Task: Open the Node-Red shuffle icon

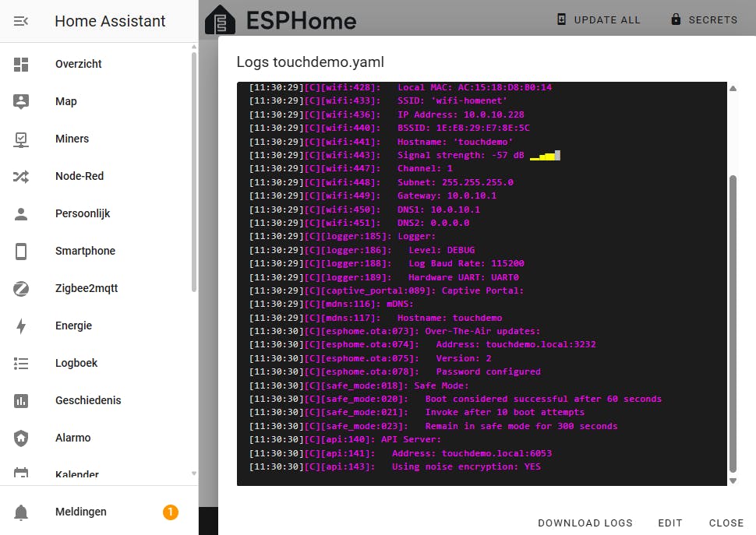Action: click(21, 176)
